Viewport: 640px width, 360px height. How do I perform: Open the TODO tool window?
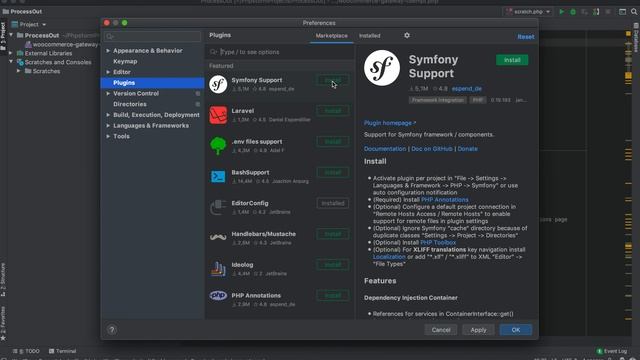click(26, 351)
